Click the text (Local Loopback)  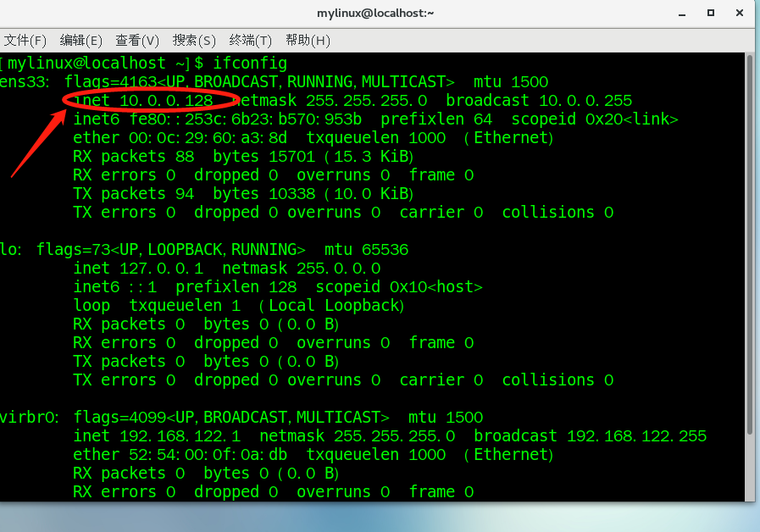pyautogui.click(x=331, y=305)
